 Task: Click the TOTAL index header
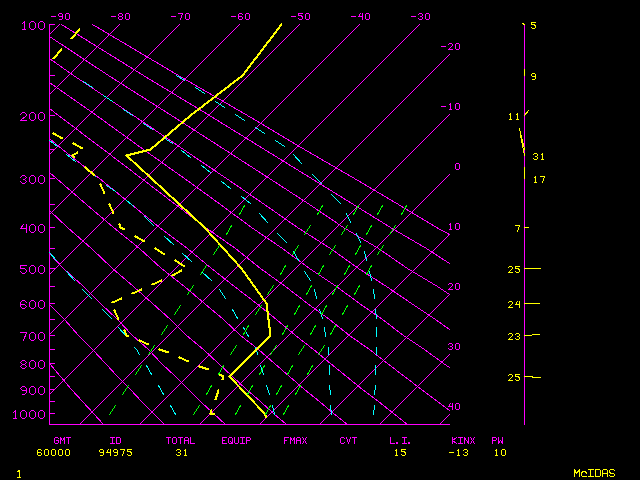click(x=181, y=440)
